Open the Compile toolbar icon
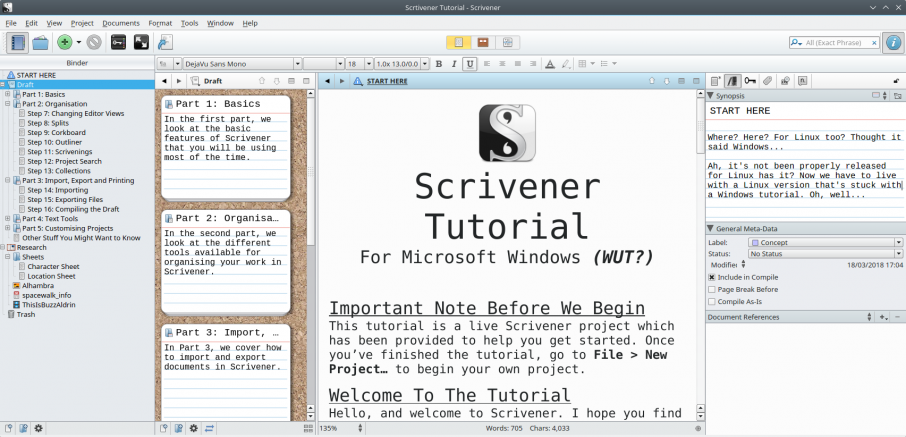This screenshot has height=437, width=906. (x=165, y=42)
